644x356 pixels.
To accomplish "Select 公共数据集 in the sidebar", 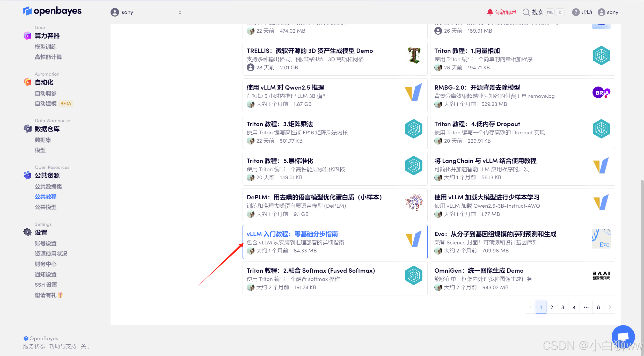I will click(x=48, y=186).
